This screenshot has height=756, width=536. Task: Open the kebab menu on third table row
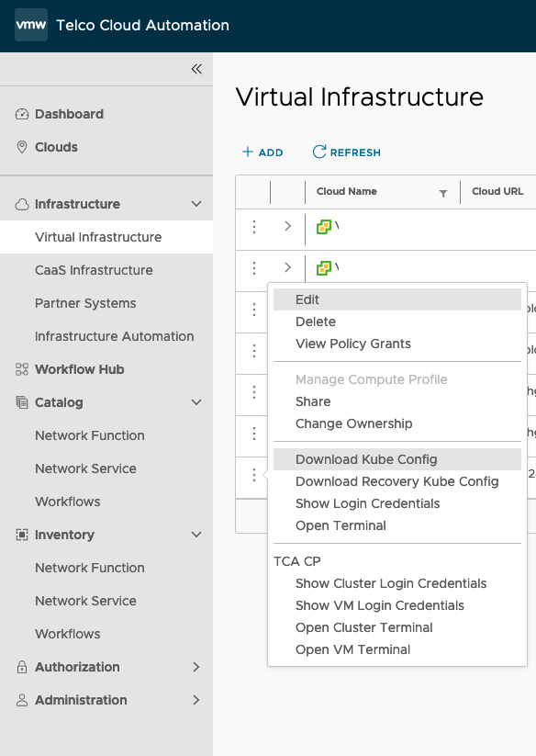(x=254, y=310)
